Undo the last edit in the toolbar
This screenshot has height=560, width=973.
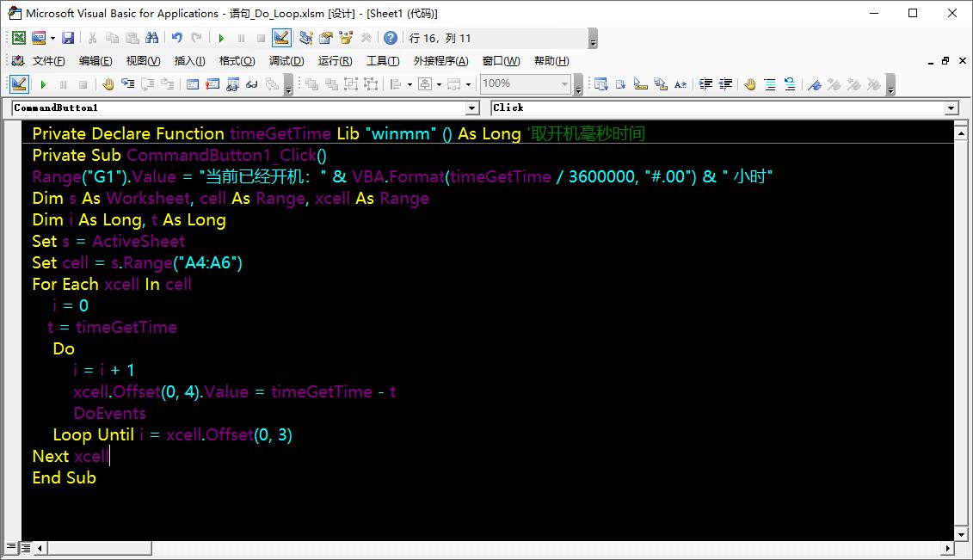[x=177, y=38]
